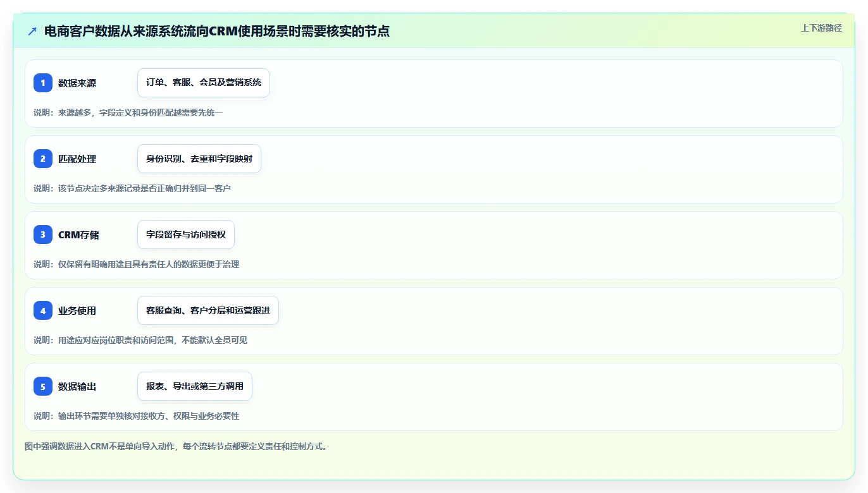Click the note about 多来源记录是否正确归并
The image size is (868, 493).
[132, 188]
